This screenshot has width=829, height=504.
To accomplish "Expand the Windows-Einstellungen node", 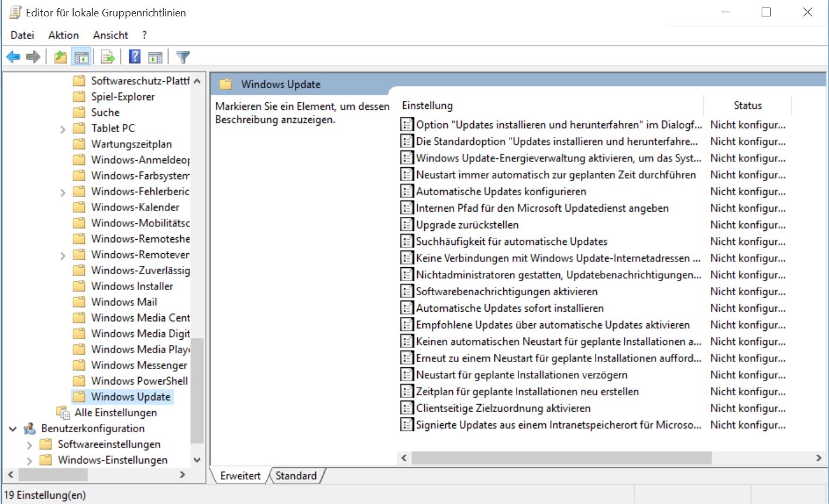I will (29, 461).
